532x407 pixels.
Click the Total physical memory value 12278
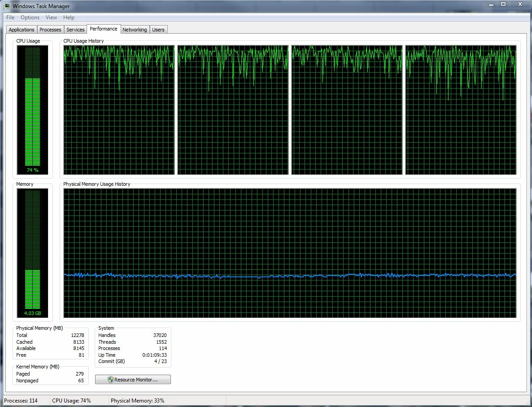pyautogui.click(x=77, y=335)
